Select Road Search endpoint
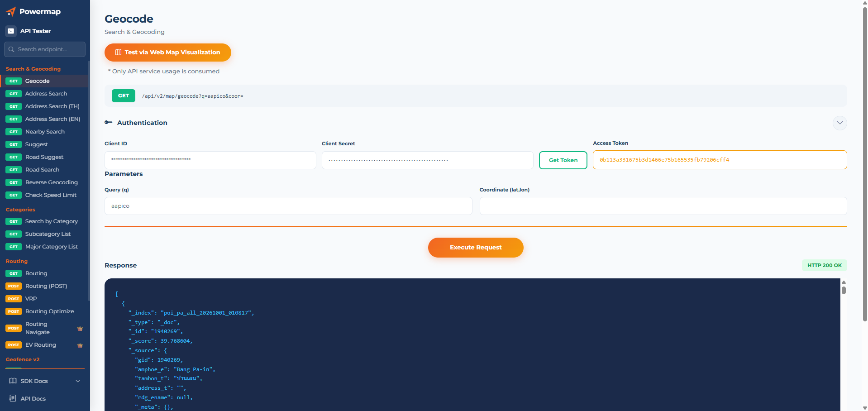 [x=44, y=170]
